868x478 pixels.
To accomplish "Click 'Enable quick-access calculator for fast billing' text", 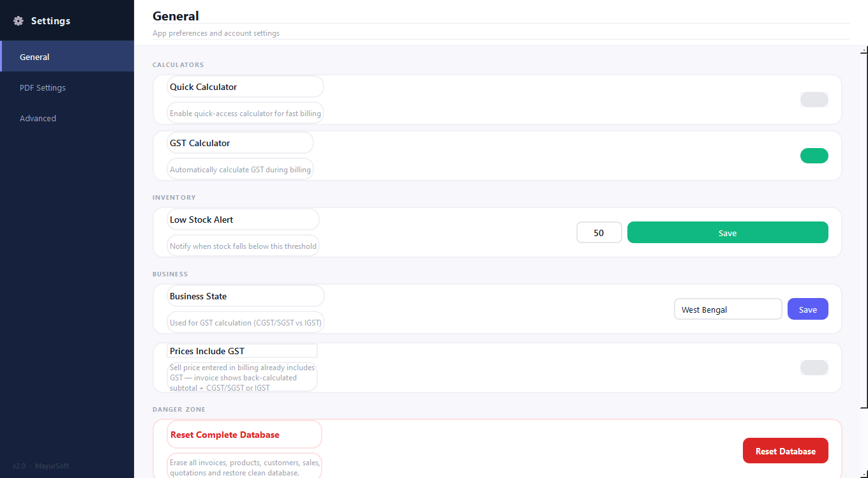I will (245, 114).
